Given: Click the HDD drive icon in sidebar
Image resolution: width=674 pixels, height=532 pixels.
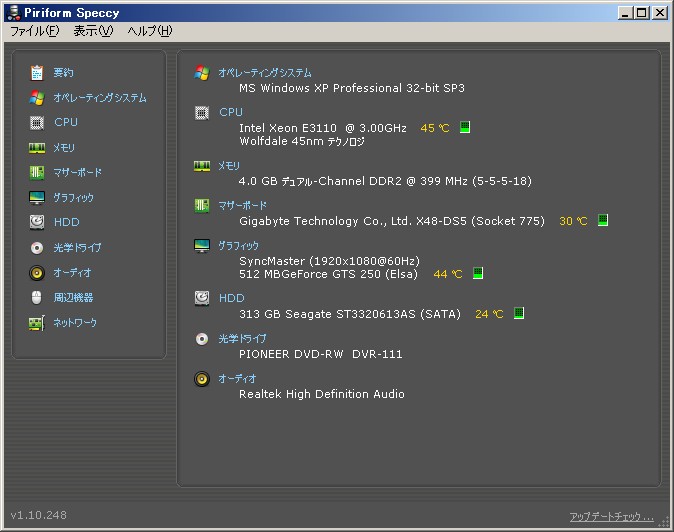Looking at the screenshot, I should coord(37,222).
